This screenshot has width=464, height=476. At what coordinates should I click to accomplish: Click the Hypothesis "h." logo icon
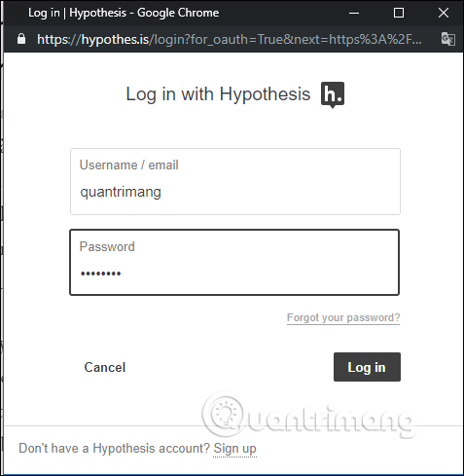[x=333, y=94]
